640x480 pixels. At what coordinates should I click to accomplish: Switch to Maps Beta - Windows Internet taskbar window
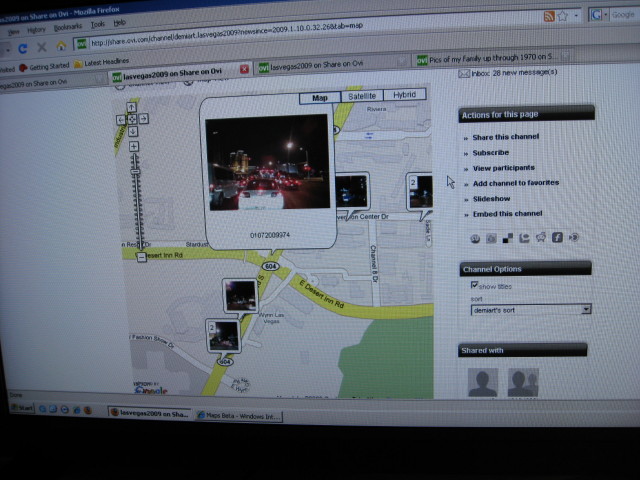(x=239, y=416)
